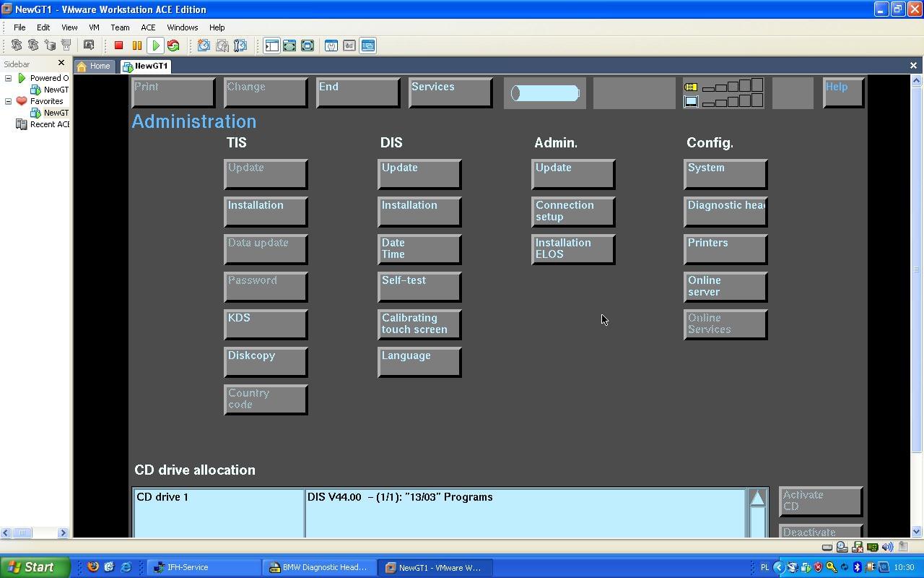This screenshot has height=578, width=924.
Task: Open the Team menu
Action: [120, 27]
